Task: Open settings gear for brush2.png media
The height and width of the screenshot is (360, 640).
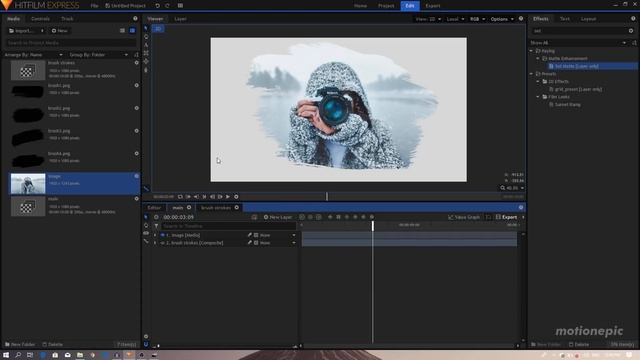Action: tap(137, 108)
